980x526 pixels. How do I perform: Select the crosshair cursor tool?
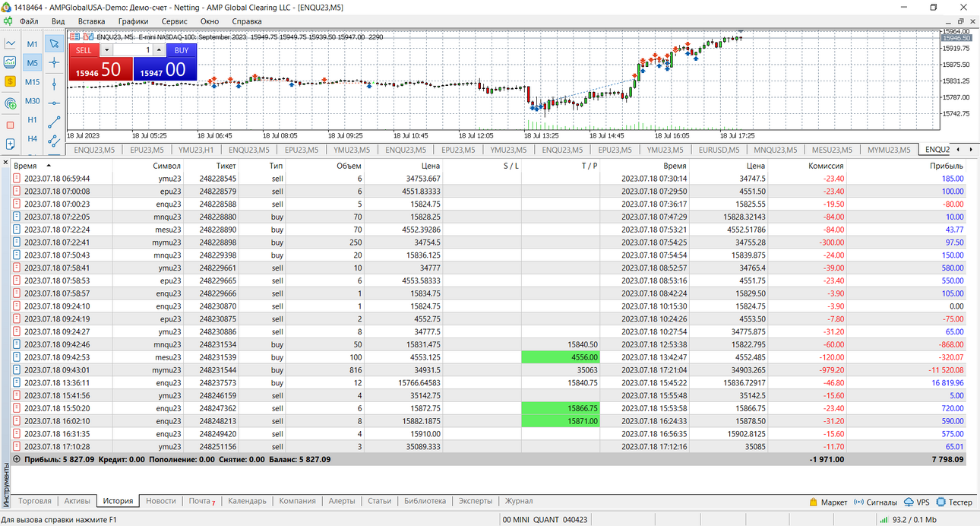tap(54, 62)
